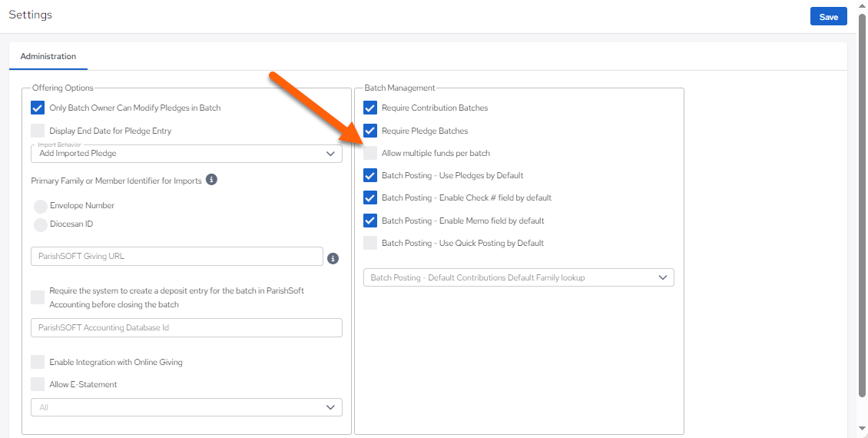Click the Save button

click(829, 17)
